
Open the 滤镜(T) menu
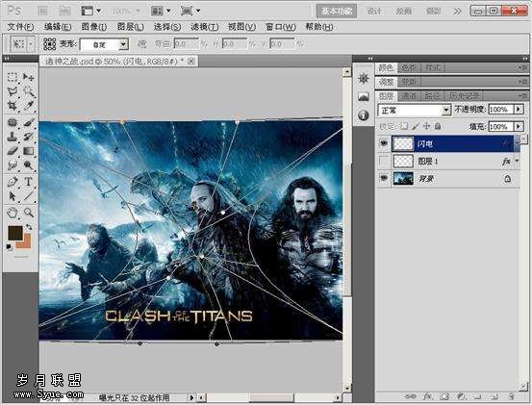click(x=205, y=27)
